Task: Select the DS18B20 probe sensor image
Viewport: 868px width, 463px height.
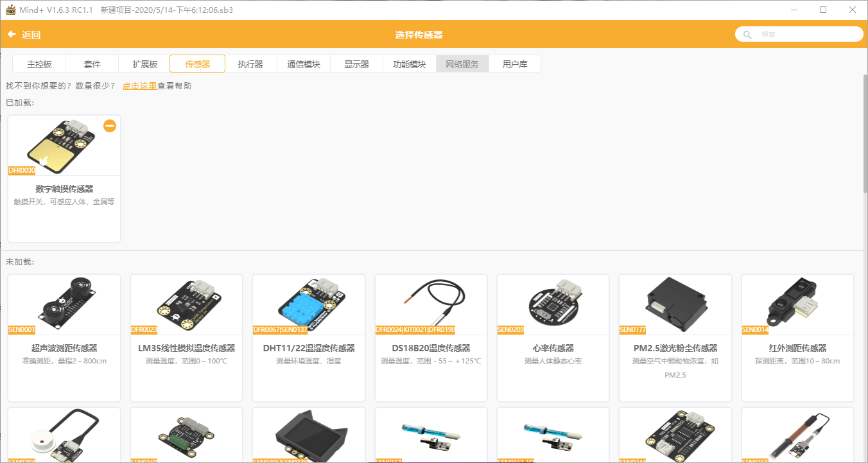Action: (x=431, y=304)
